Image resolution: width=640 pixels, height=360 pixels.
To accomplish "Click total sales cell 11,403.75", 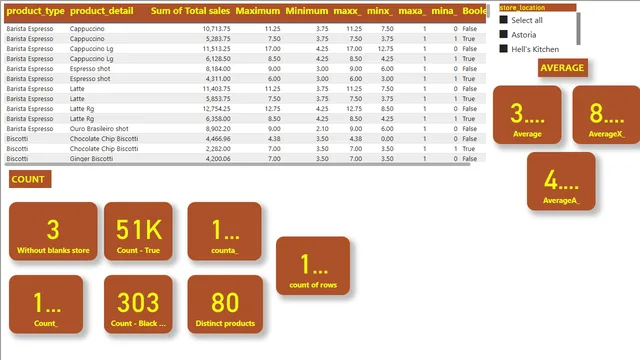I will (216, 89).
